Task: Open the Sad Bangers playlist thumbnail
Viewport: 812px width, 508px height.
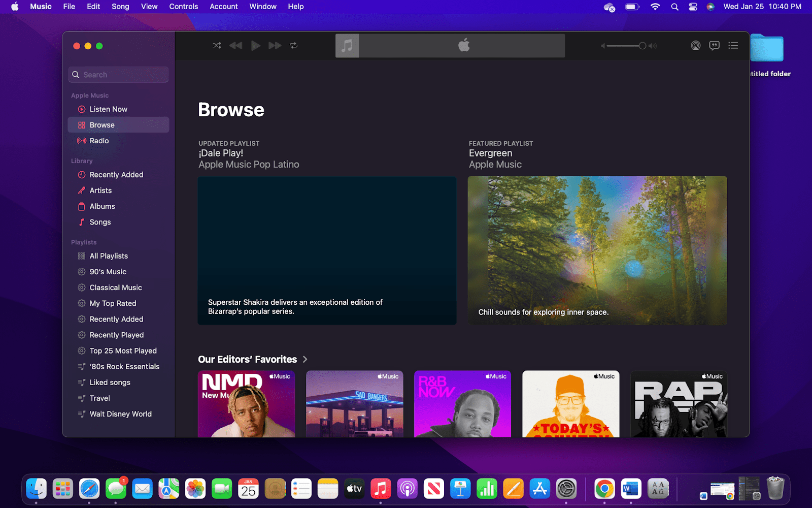Action: (x=355, y=404)
